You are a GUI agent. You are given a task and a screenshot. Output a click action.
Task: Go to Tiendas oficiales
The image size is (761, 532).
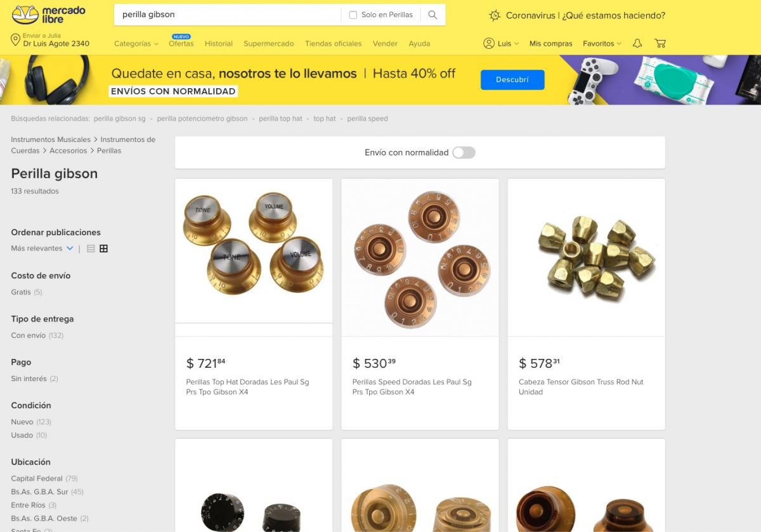[x=333, y=44]
